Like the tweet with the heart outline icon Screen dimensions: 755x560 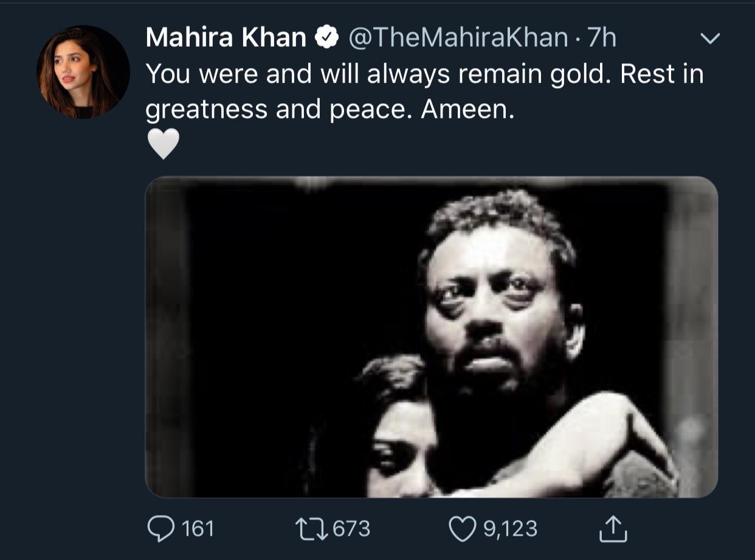click(462, 528)
